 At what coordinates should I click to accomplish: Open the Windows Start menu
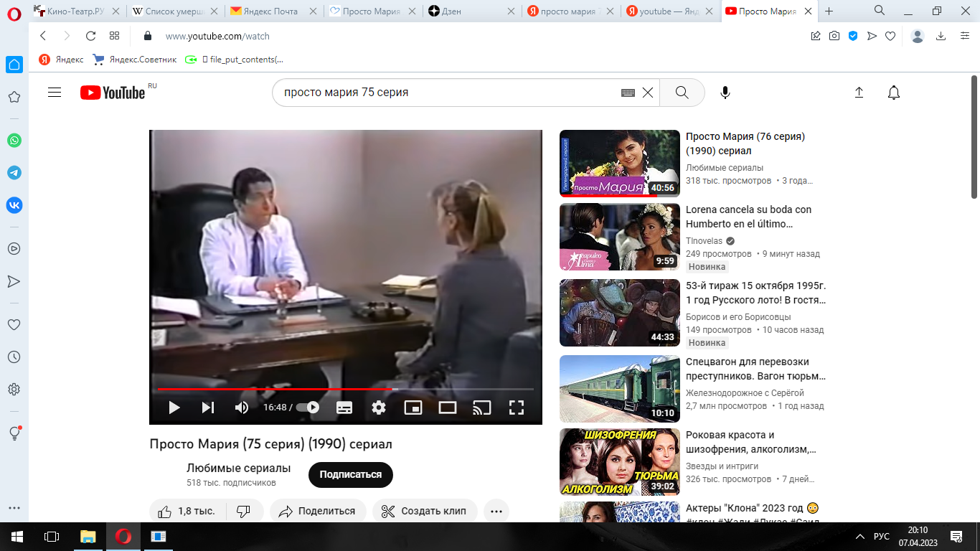(x=17, y=536)
